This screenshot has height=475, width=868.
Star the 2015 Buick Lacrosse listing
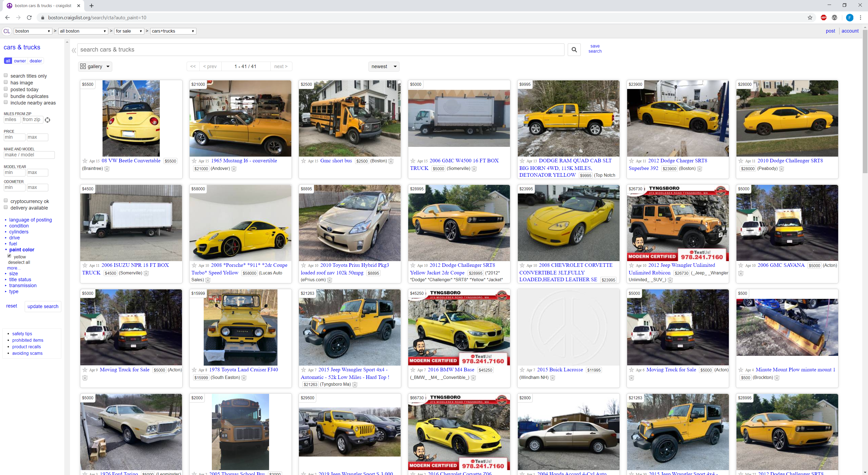522,370
